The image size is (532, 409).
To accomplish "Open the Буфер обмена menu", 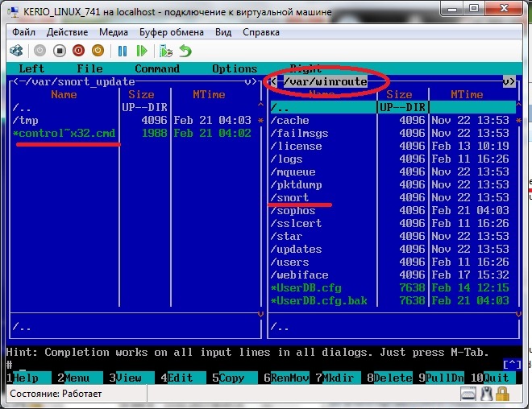I will coord(172,32).
